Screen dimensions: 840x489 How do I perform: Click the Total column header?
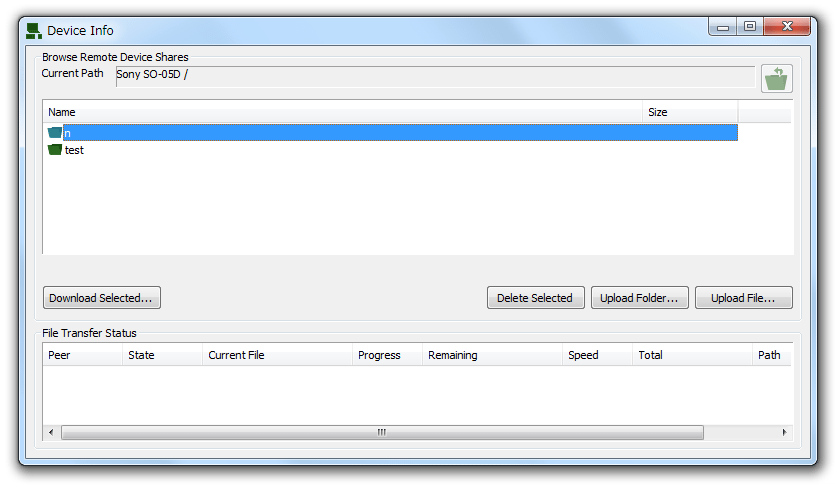point(692,355)
